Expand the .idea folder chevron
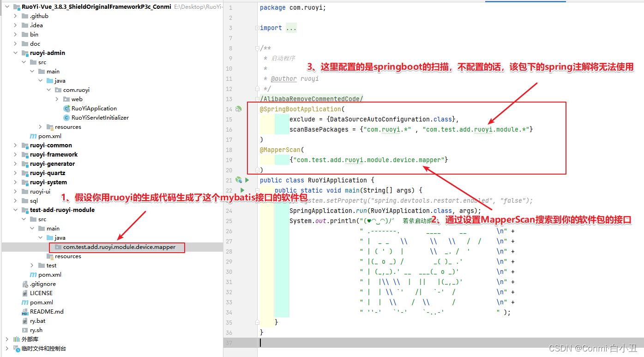 click(15, 25)
